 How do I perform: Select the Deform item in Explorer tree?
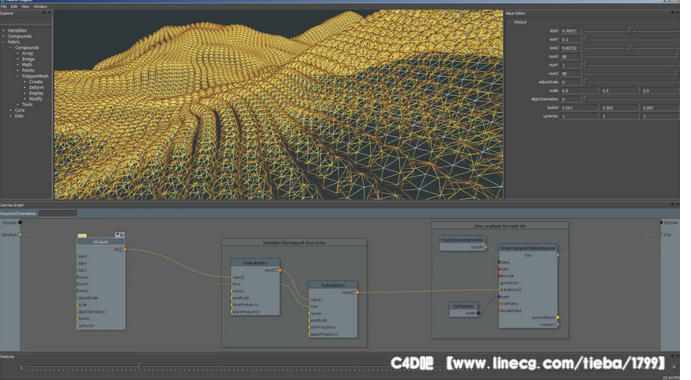pyautogui.click(x=36, y=88)
